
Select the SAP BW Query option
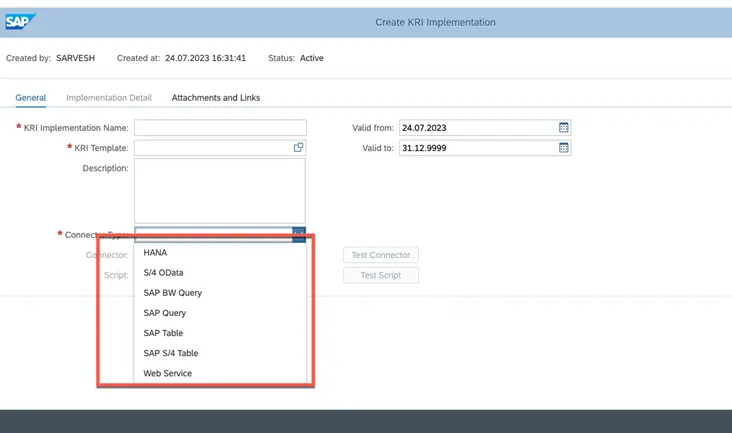pyautogui.click(x=172, y=293)
